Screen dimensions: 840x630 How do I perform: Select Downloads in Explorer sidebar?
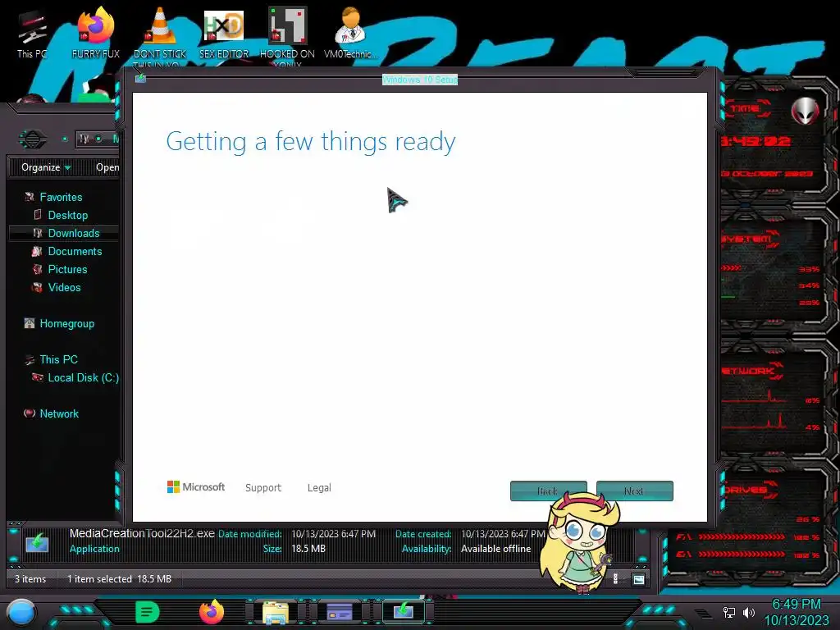pos(74,233)
